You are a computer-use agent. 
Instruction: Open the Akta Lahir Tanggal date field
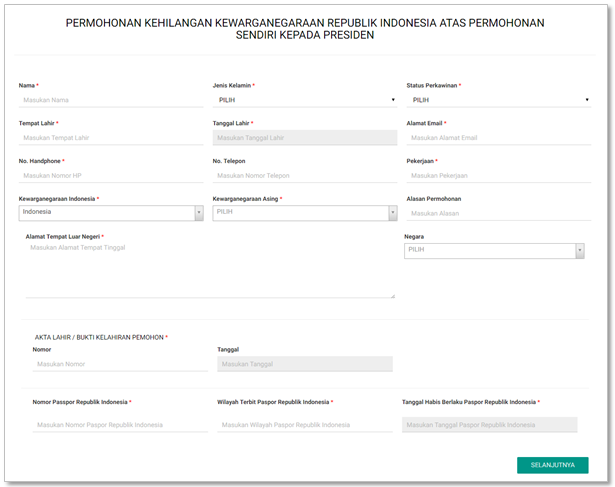[304, 364]
